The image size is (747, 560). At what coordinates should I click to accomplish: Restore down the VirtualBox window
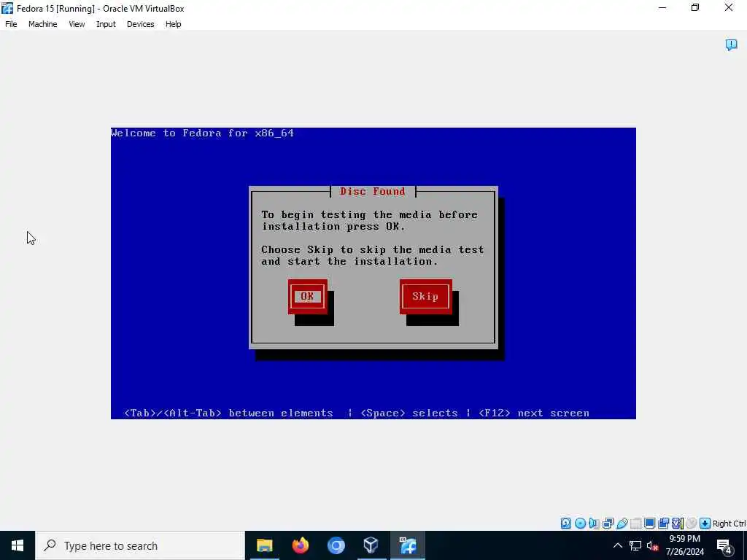click(695, 7)
